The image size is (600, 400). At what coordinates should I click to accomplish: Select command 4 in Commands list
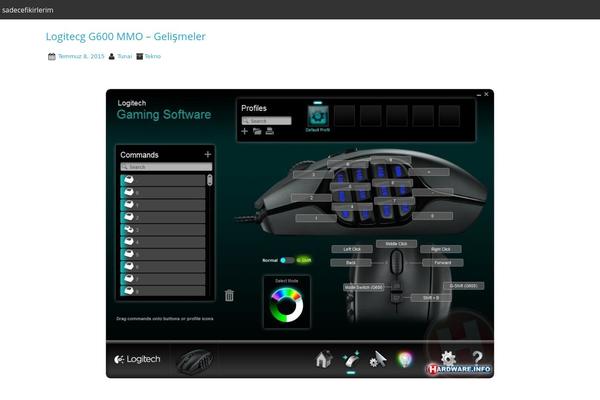(x=163, y=242)
